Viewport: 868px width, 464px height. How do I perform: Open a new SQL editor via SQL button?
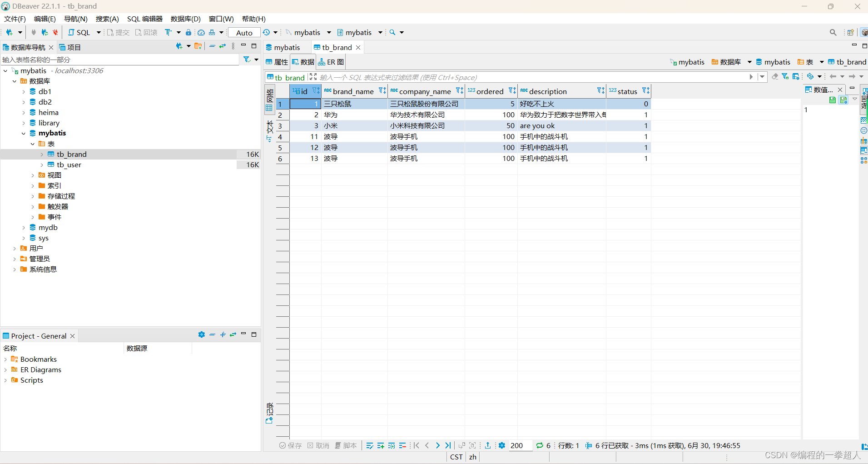pos(79,32)
